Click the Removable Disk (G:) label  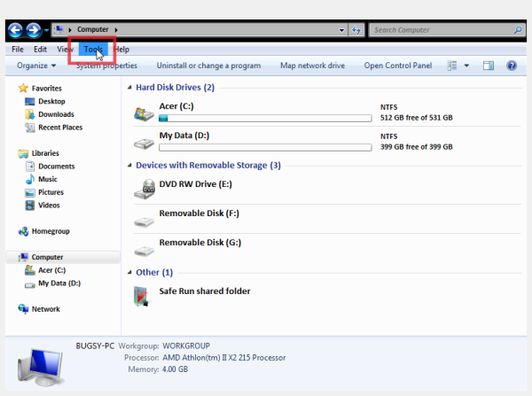click(200, 243)
